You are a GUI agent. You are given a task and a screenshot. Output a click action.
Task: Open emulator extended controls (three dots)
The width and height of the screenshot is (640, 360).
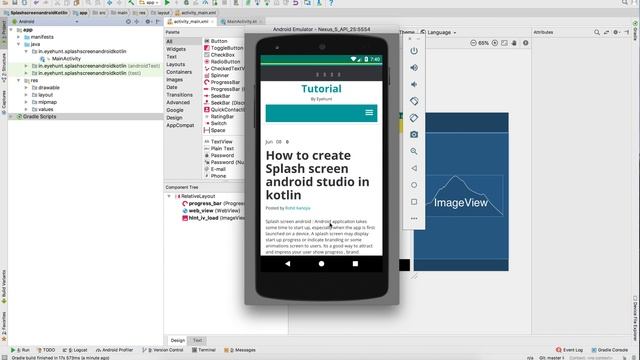[x=414, y=218]
